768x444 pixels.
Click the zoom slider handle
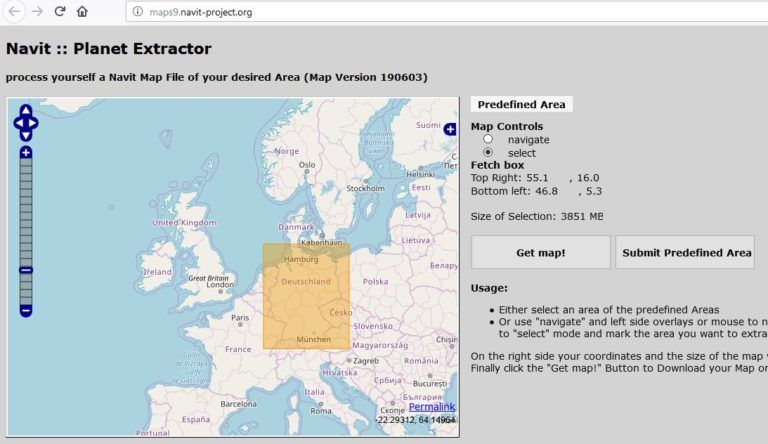tap(26, 270)
